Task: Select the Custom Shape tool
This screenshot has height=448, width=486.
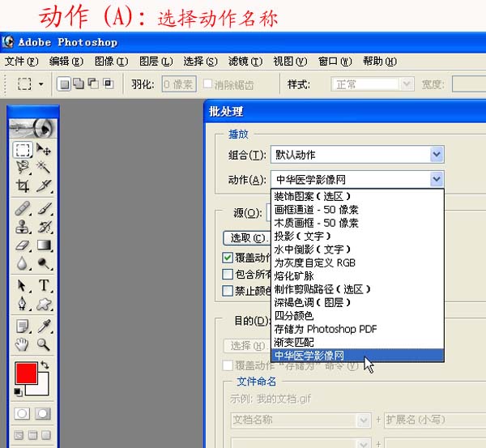Action: [x=44, y=304]
